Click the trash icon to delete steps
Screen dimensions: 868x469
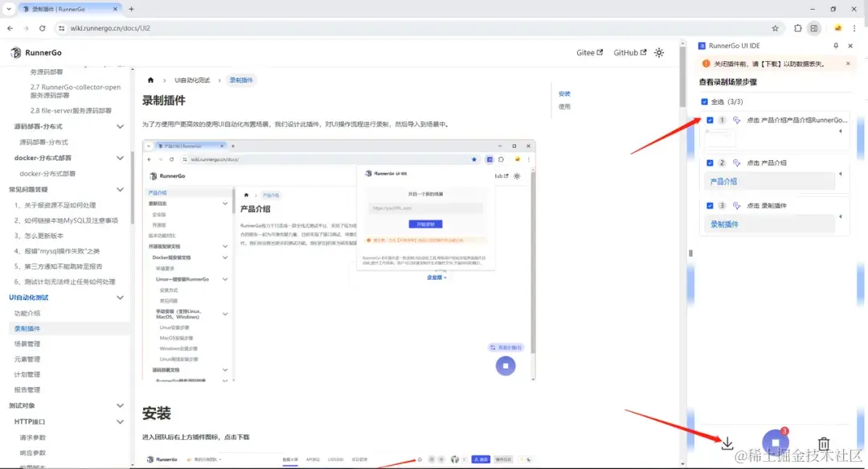[x=824, y=443]
